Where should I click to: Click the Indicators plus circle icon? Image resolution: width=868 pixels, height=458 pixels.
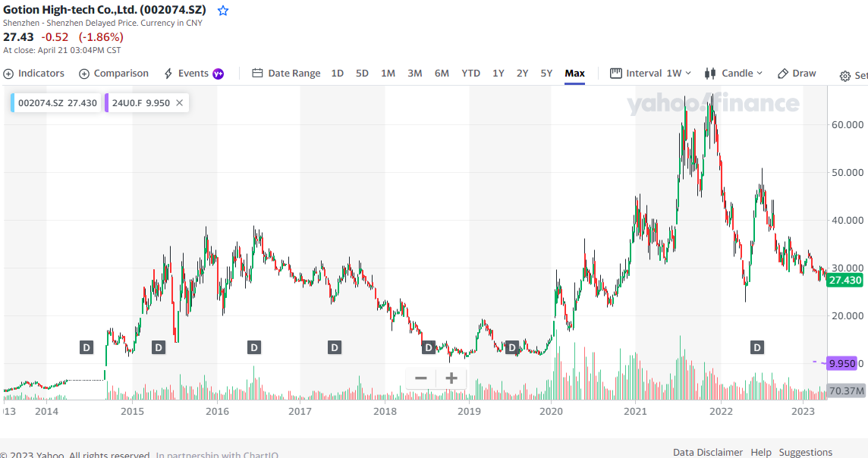tap(8, 74)
